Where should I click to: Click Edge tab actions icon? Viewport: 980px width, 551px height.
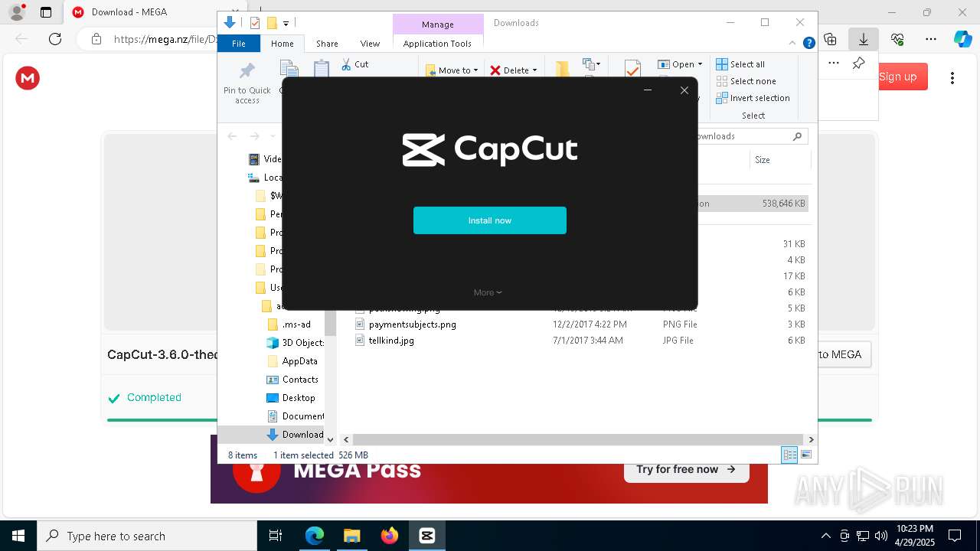pyautogui.click(x=46, y=12)
